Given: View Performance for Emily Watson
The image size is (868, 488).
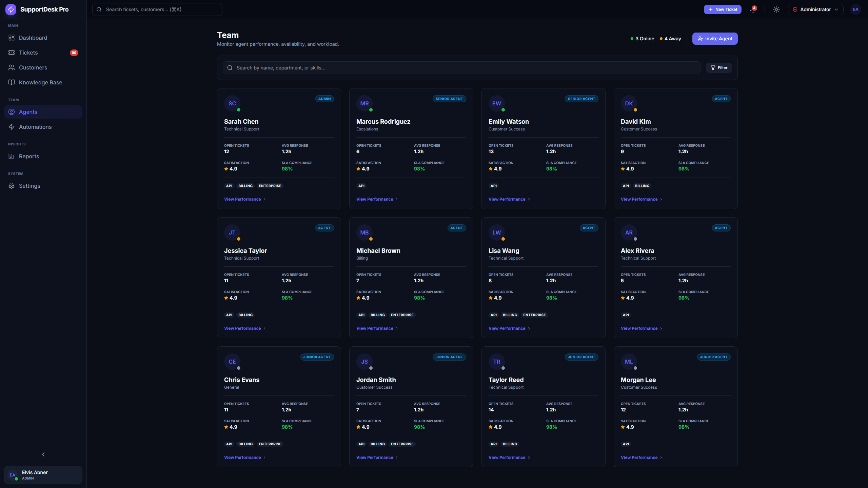Looking at the screenshot, I should pyautogui.click(x=509, y=199).
